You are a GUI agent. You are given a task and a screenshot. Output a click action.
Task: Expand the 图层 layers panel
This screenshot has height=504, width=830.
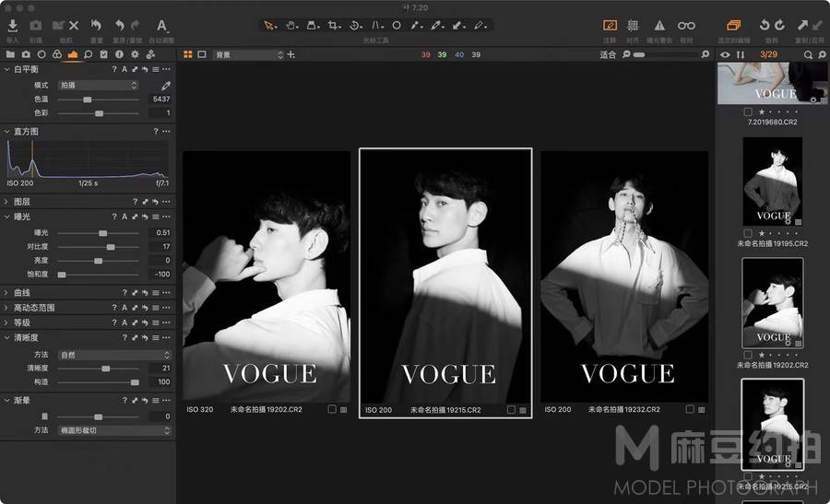tap(6, 202)
